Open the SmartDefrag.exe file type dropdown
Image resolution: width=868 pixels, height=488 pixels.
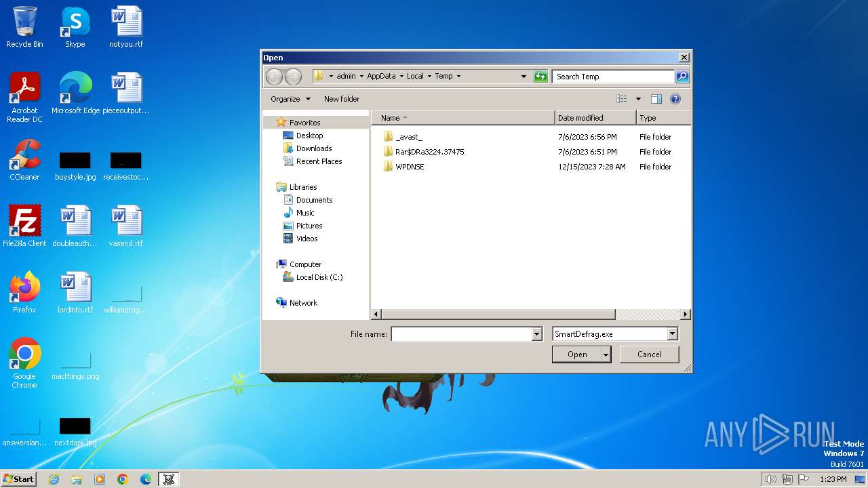672,334
